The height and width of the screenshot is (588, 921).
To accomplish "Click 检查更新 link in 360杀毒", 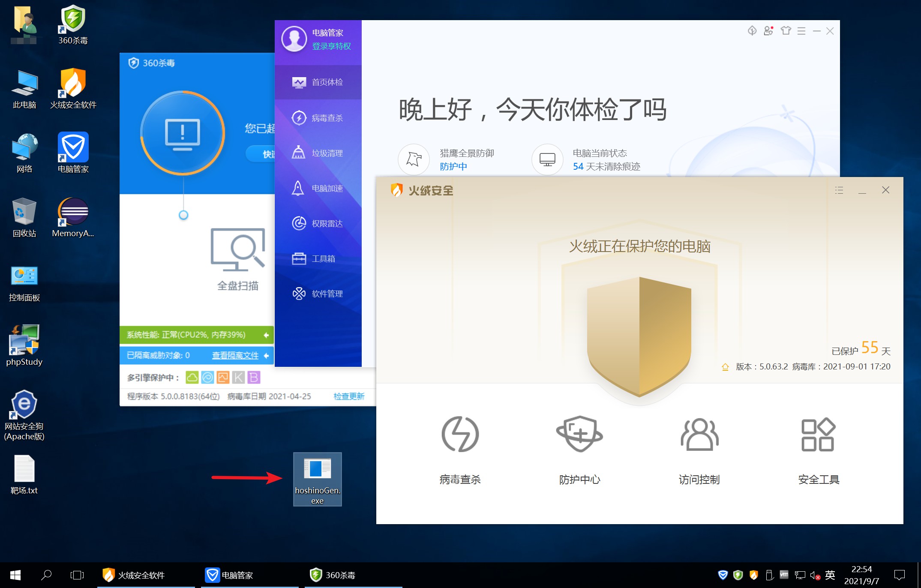I will [x=349, y=396].
